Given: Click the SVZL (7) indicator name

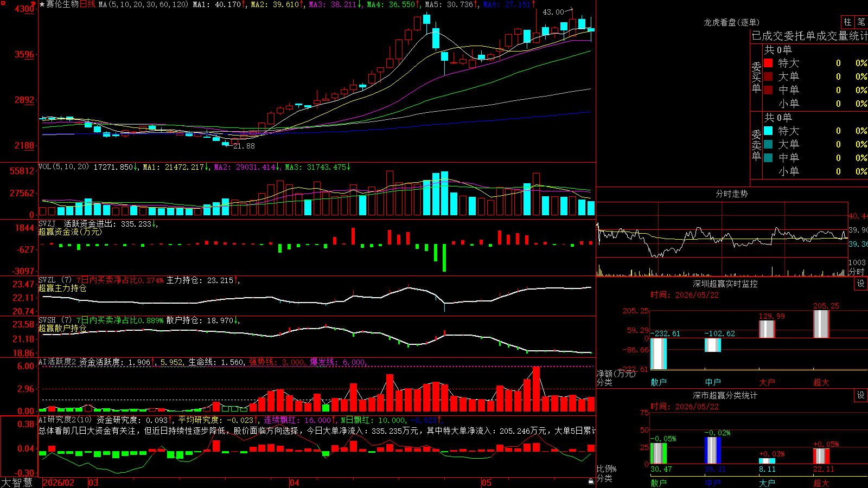Looking at the screenshot, I should [55, 280].
